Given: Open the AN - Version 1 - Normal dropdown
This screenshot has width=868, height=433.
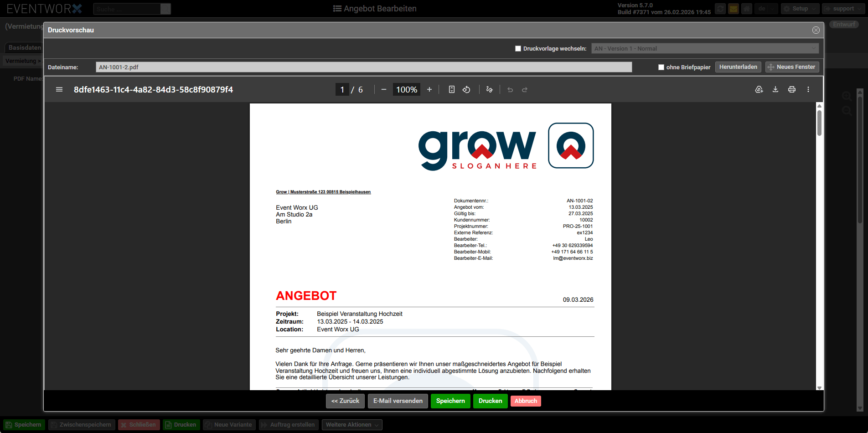Looking at the screenshot, I should (x=705, y=49).
